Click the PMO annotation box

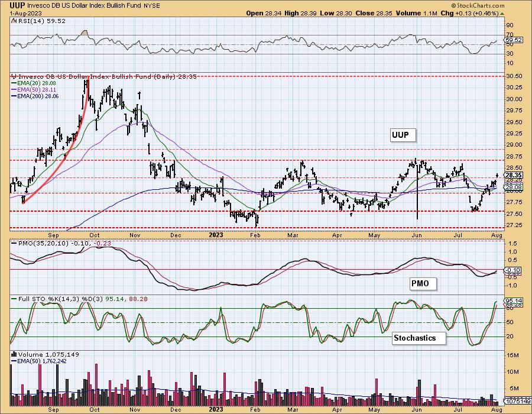[x=423, y=283]
